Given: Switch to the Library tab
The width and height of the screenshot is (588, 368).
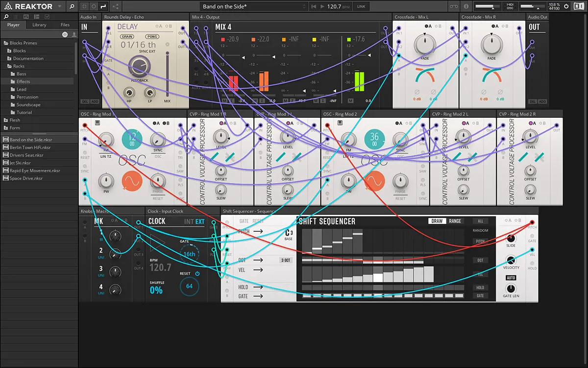Looking at the screenshot, I should point(39,25).
